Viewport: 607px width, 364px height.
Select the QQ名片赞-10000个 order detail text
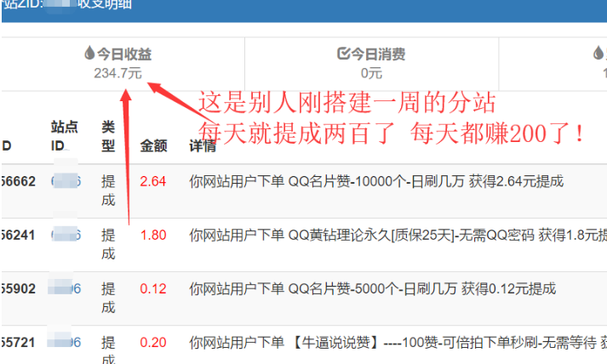coord(375,181)
